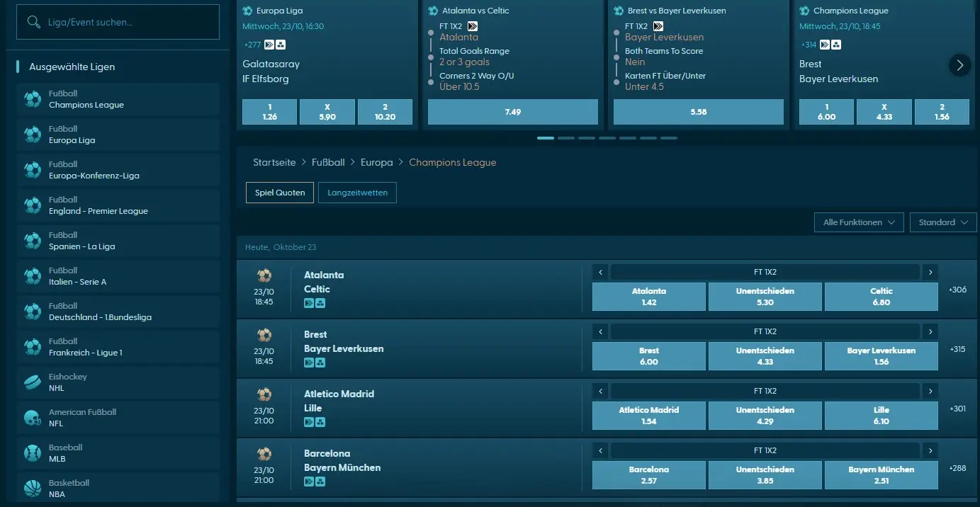Bet on Atalanta win at 1.42
The height and width of the screenshot is (507, 980).
click(649, 297)
